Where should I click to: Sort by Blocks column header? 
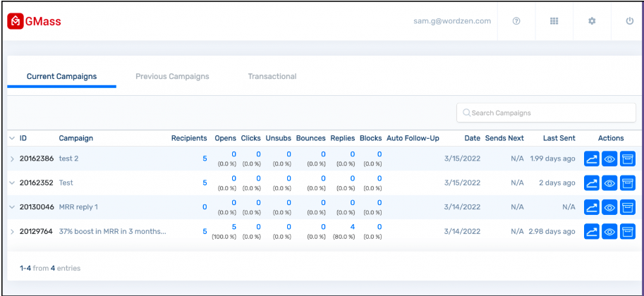tap(370, 138)
